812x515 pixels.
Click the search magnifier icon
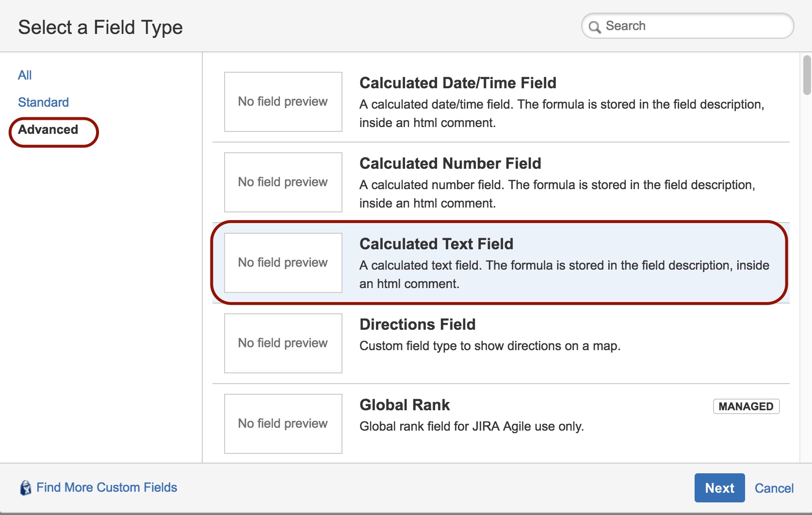point(595,27)
